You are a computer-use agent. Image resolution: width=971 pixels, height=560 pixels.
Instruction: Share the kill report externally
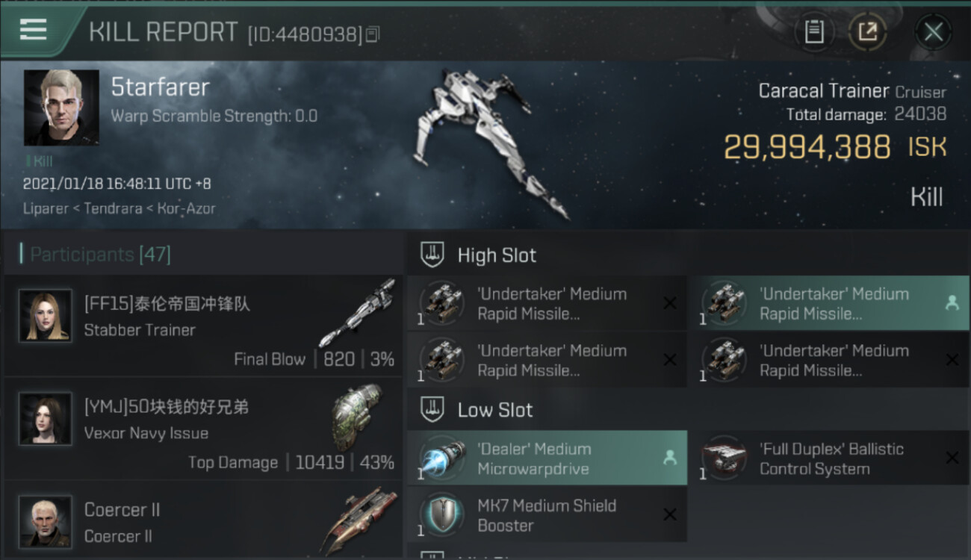pos(866,32)
